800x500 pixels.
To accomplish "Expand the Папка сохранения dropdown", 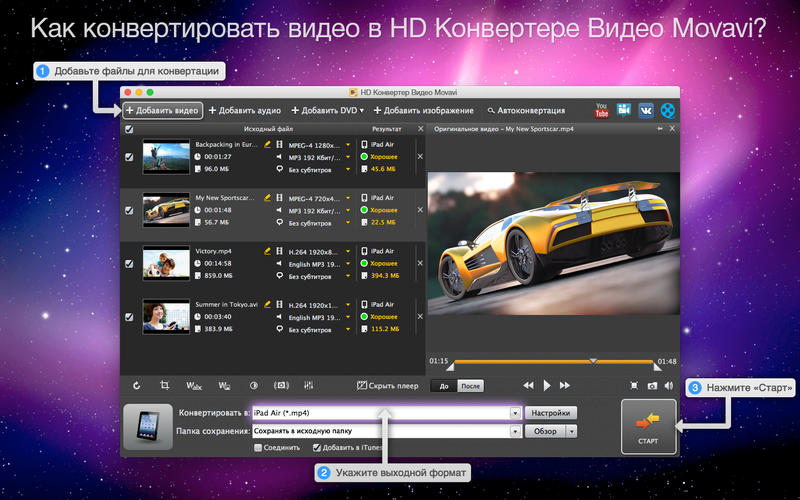I will point(516,432).
